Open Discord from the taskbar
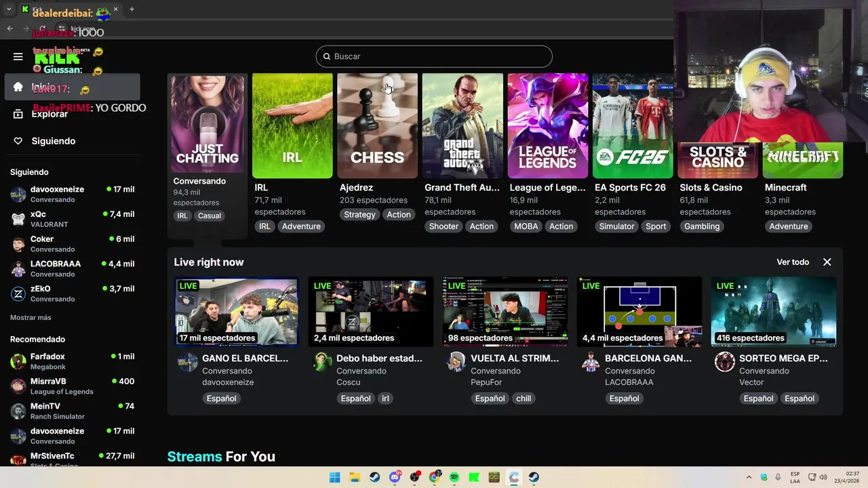Image resolution: width=868 pixels, height=488 pixels. point(395,477)
